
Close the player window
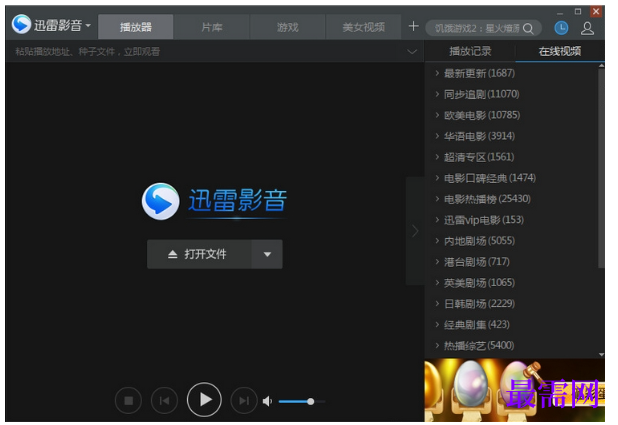tap(596, 11)
